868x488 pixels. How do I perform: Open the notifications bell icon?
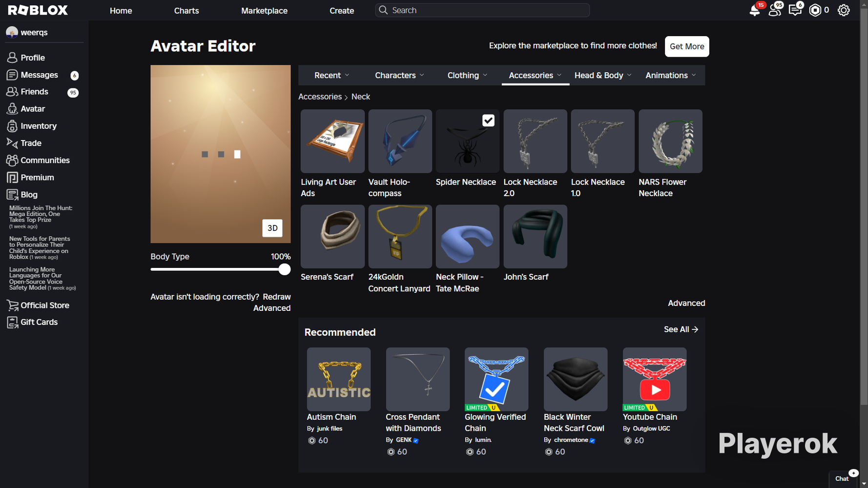click(755, 10)
